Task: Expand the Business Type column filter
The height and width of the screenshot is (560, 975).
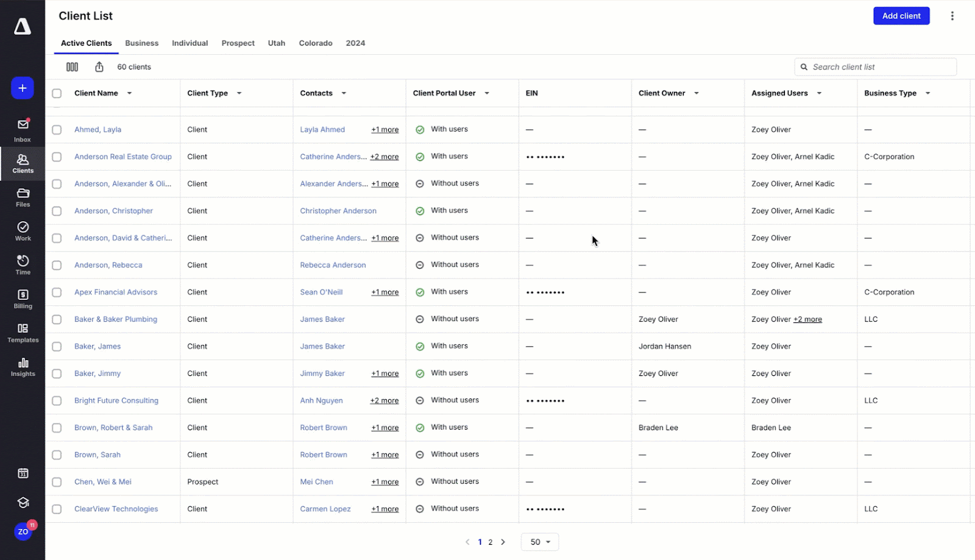Action: [927, 93]
